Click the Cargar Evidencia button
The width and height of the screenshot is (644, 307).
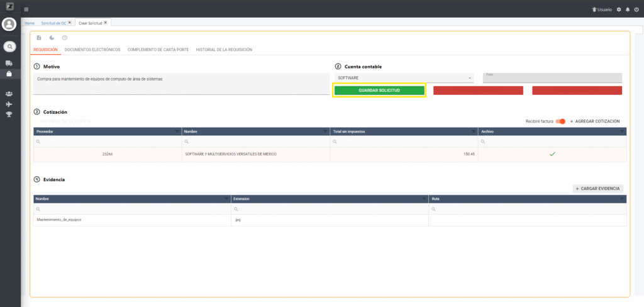click(598, 188)
